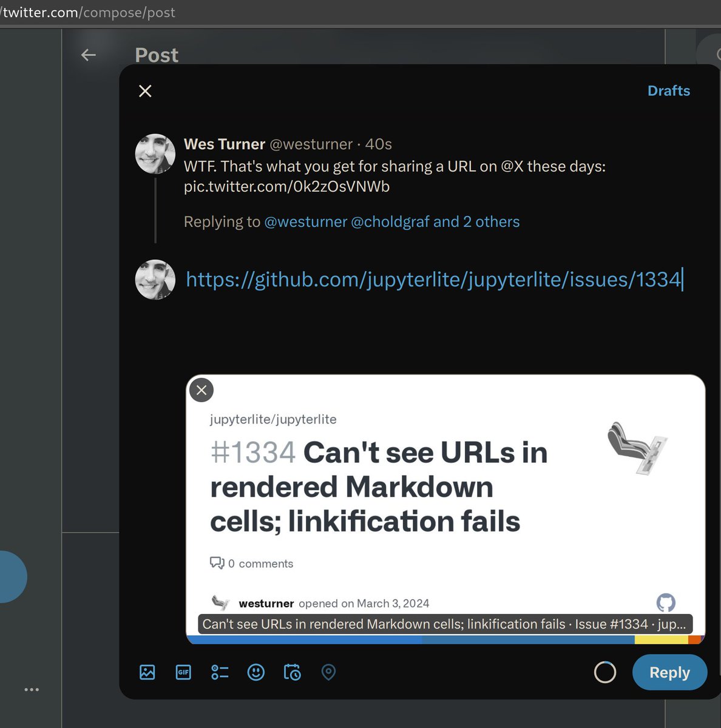Tag a location with the pin icon
721x728 pixels.
click(328, 672)
